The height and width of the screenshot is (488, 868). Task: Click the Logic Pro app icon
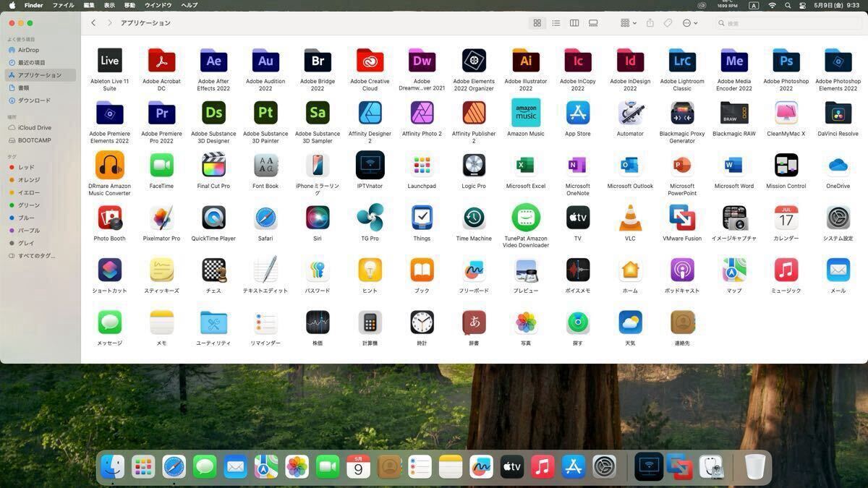pyautogui.click(x=474, y=166)
